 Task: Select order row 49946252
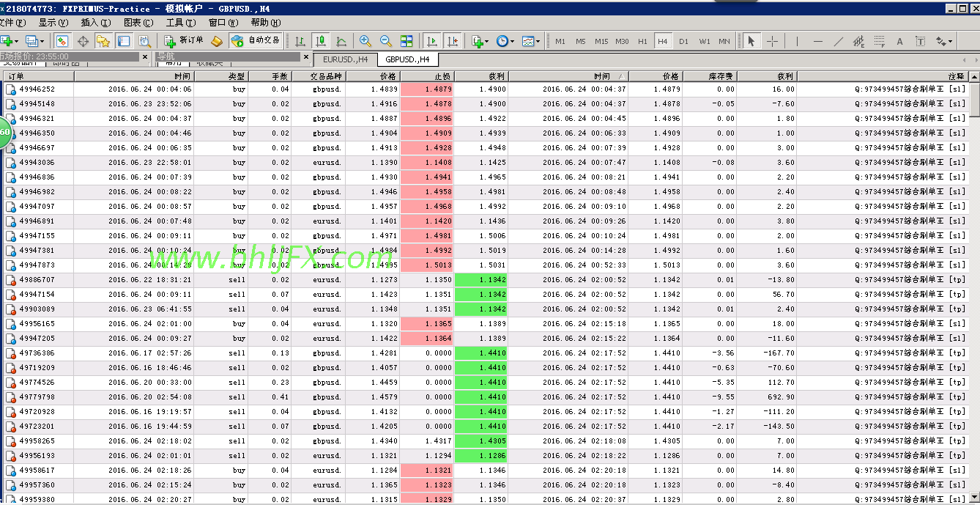tap(485, 89)
